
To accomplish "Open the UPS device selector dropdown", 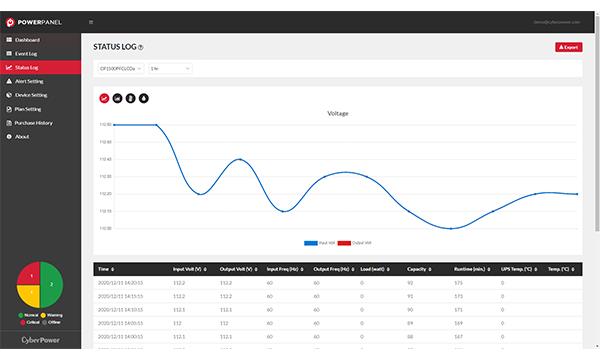I will [121, 68].
